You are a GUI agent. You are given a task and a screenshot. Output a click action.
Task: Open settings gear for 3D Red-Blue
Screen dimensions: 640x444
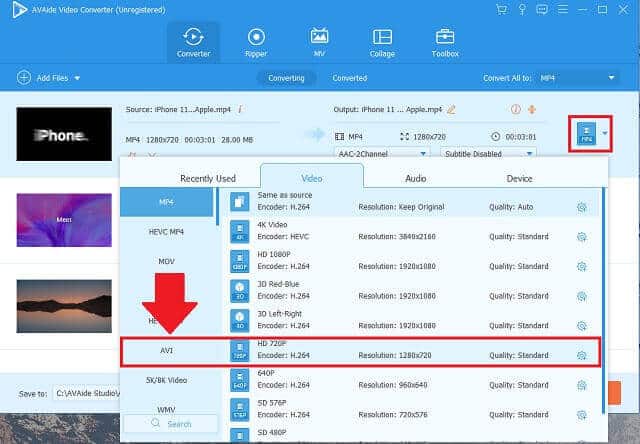coord(582,296)
